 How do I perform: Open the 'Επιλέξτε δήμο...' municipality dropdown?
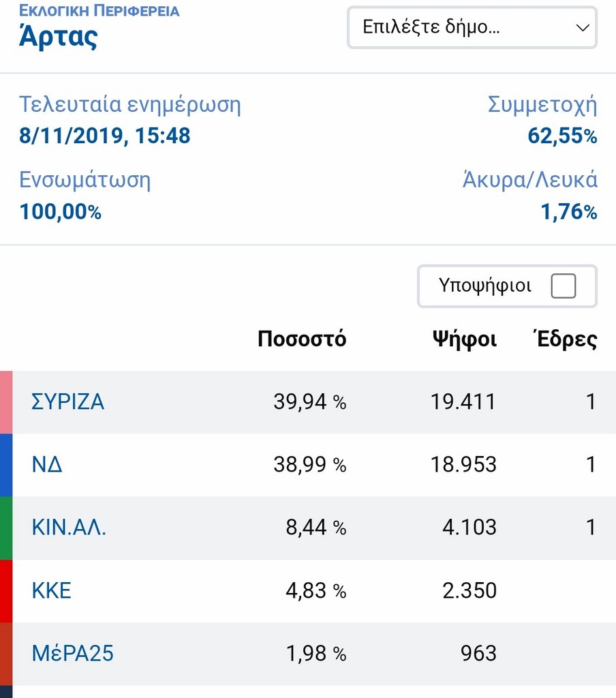coord(463,28)
